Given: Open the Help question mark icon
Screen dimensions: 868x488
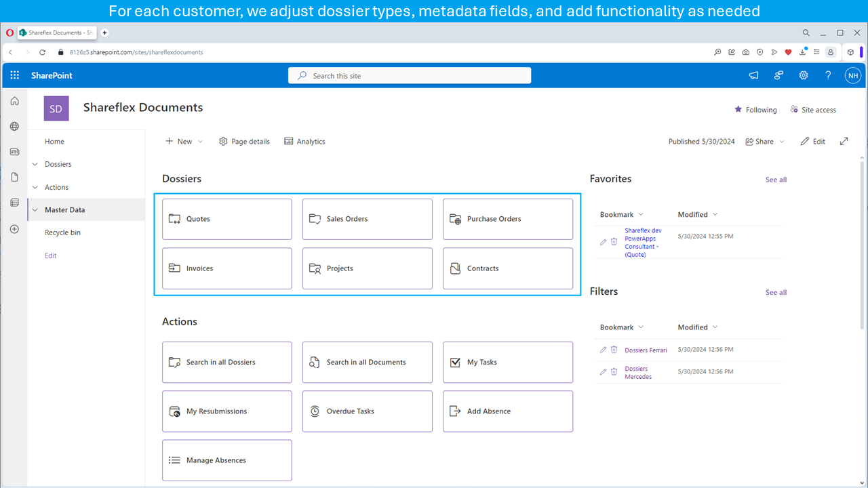Looking at the screenshot, I should point(828,76).
